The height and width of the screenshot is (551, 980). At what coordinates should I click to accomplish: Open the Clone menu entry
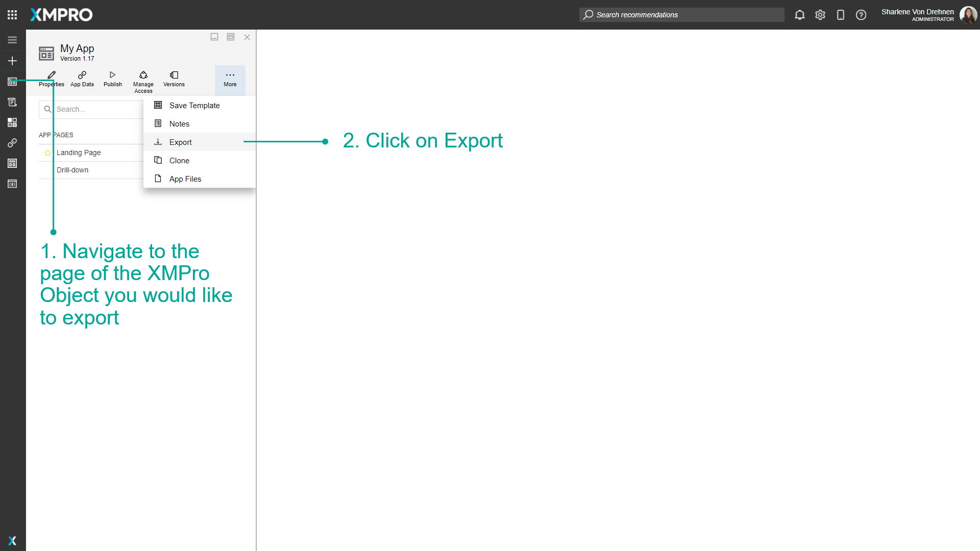pos(179,160)
